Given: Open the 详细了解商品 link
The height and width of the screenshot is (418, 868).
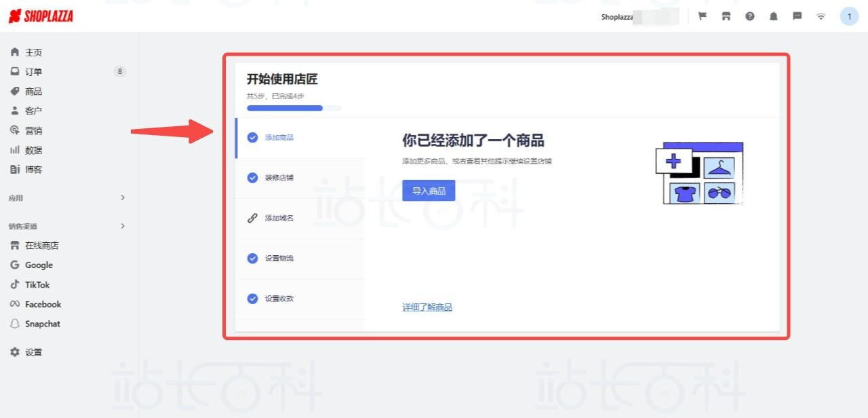Looking at the screenshot, I should click(427, 307).
